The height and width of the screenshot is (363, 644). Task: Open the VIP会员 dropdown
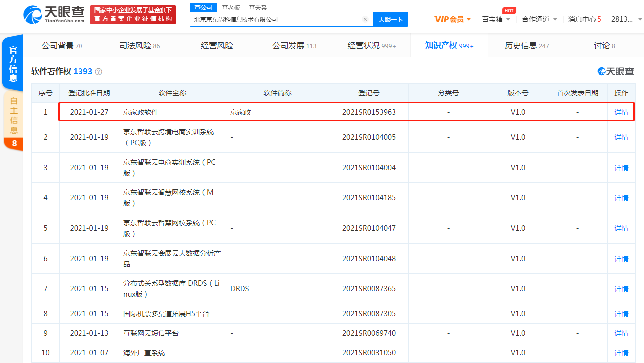pos(453,19)
